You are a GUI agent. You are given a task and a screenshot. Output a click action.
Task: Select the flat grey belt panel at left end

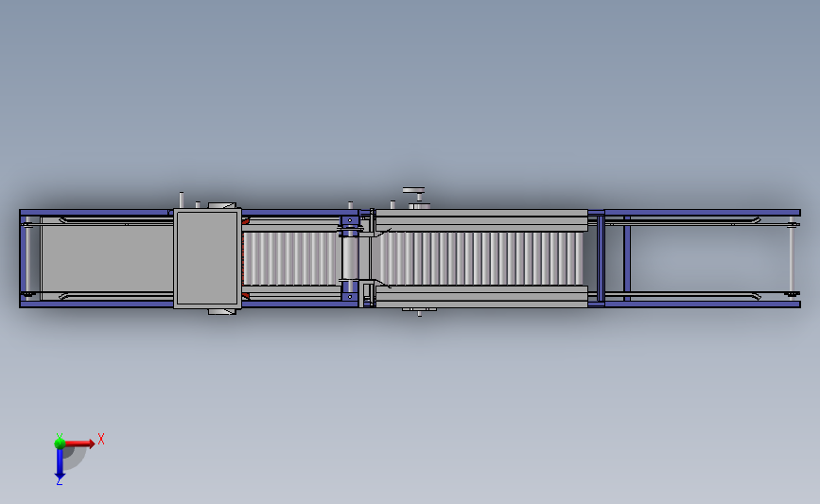(107, 259)
